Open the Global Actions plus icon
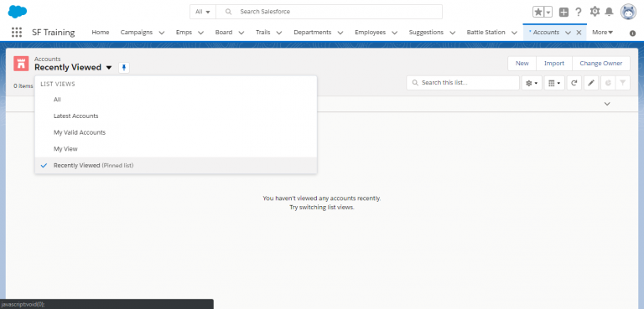 point(563,12)
